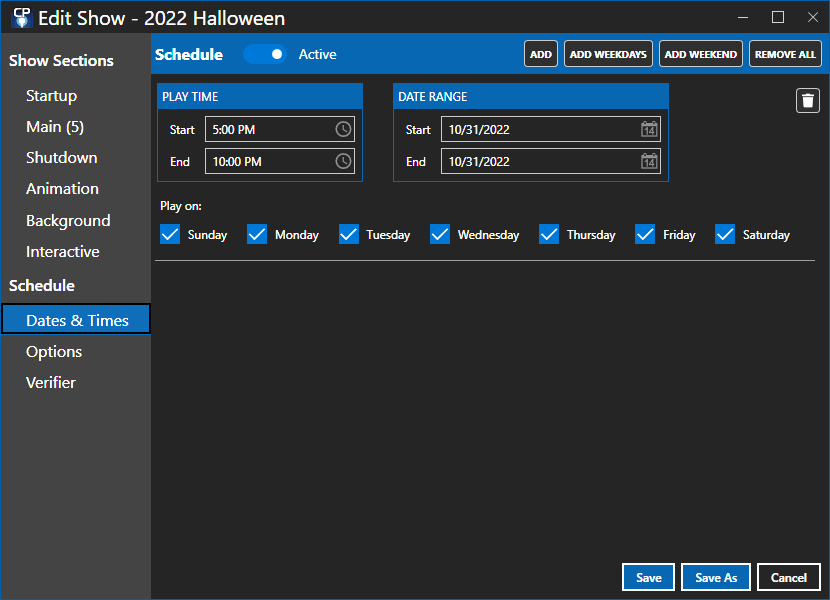This screenshot has width=830, height=600.
Task: Toggle the schedule Active switch
Action: tap(265, 54)
